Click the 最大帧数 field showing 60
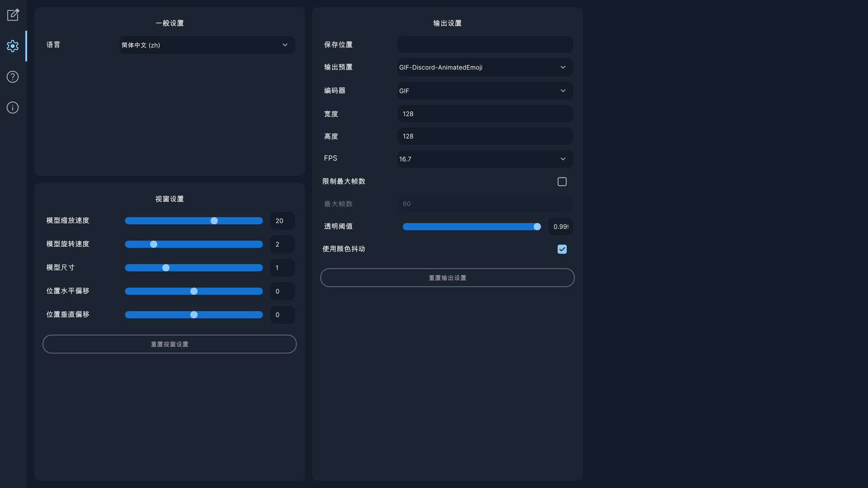Screen dimensions: 868x488 coord(484,203)
